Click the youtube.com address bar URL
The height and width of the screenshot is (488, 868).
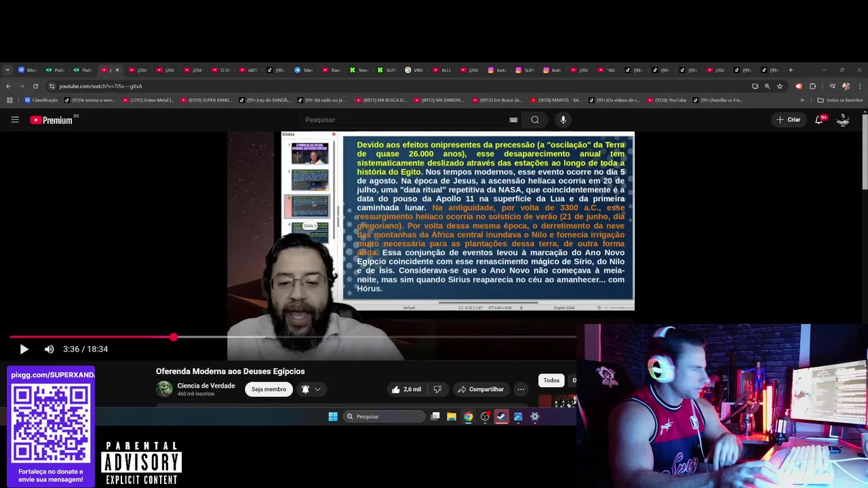(x=100, y=86)
